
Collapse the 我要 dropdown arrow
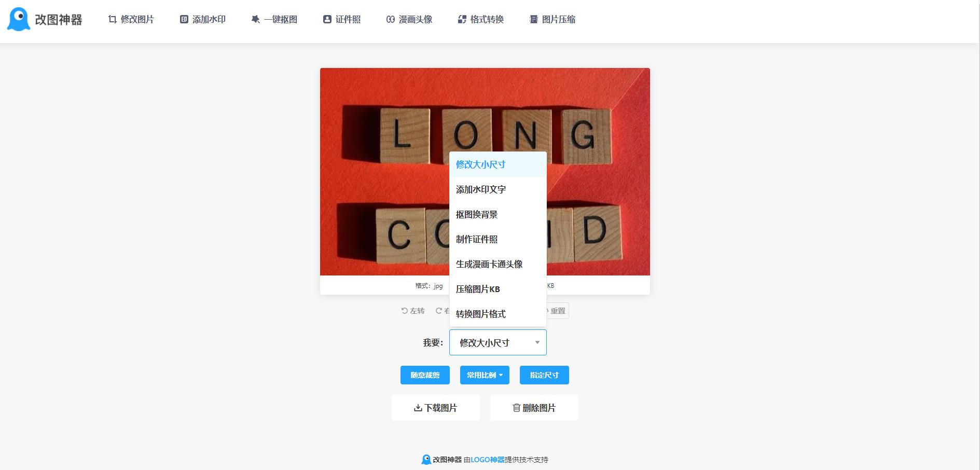tap(537, 342)
